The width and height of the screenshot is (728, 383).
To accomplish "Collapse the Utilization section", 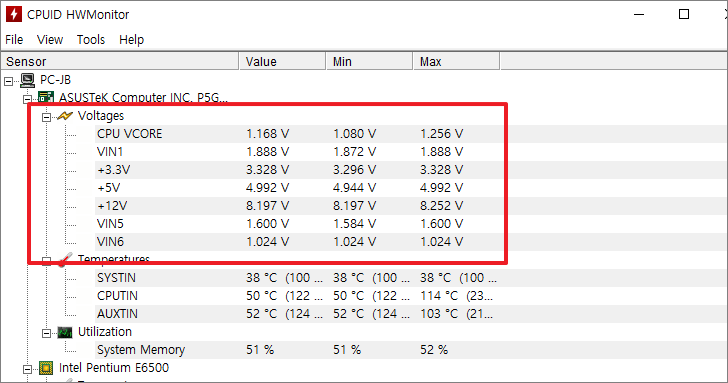I will tap(46, 333).
